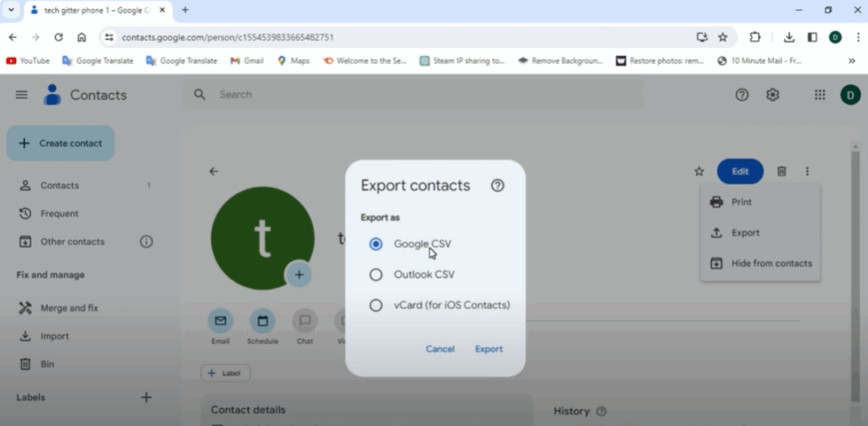Viewport: 868px width, 426px height.
Task: Cancel the Export contacts dialog
Action: pyautogui.click(x=440, y=349)
